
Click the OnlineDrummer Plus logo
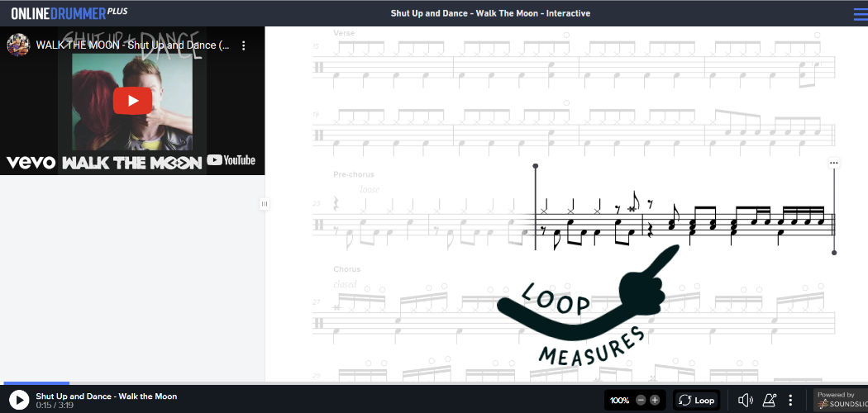(69, 12)
